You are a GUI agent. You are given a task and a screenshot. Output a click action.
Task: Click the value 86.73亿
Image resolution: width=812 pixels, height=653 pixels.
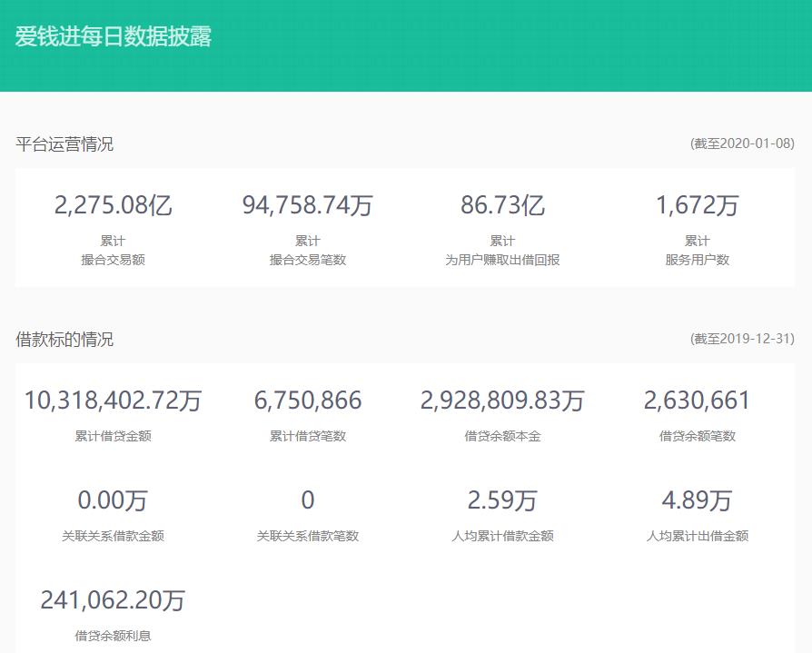pyautogui.click(x=502, y=205)
